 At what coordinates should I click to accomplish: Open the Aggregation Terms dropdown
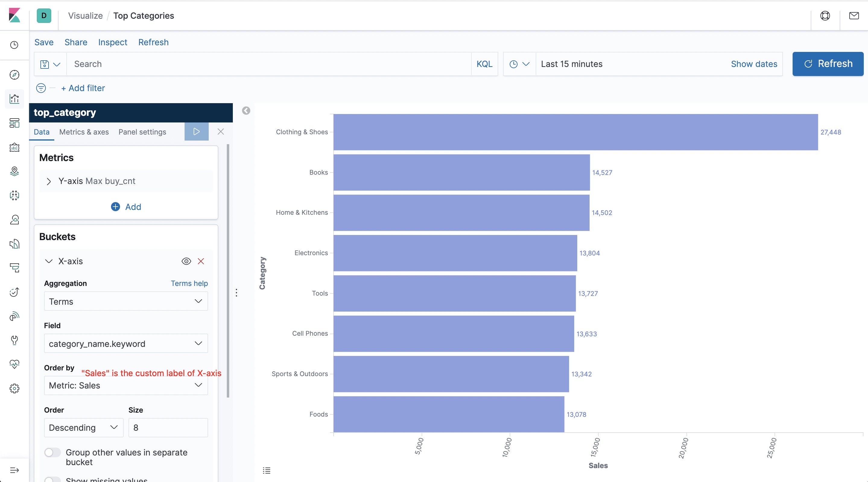[x=126, y=302]
